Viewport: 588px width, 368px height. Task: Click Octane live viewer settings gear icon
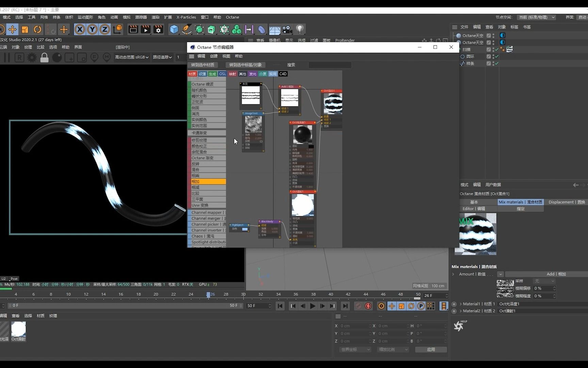click(x=32, y=58)
